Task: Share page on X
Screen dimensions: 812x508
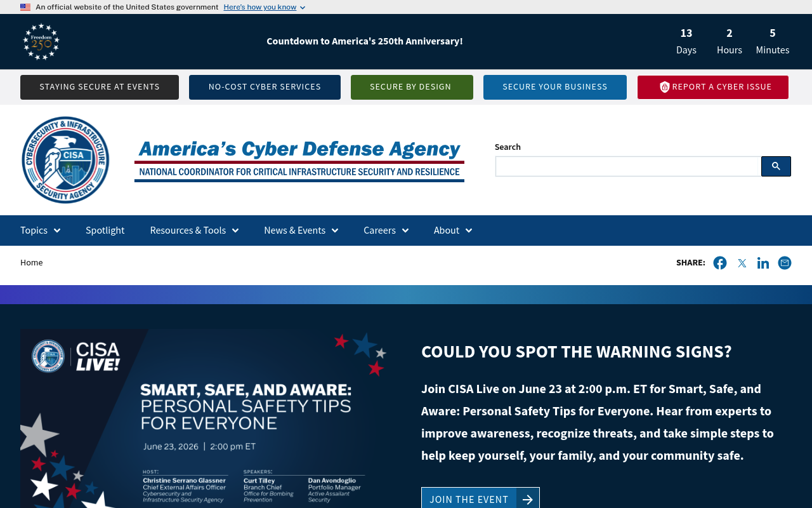Action: tap(742, 263)
